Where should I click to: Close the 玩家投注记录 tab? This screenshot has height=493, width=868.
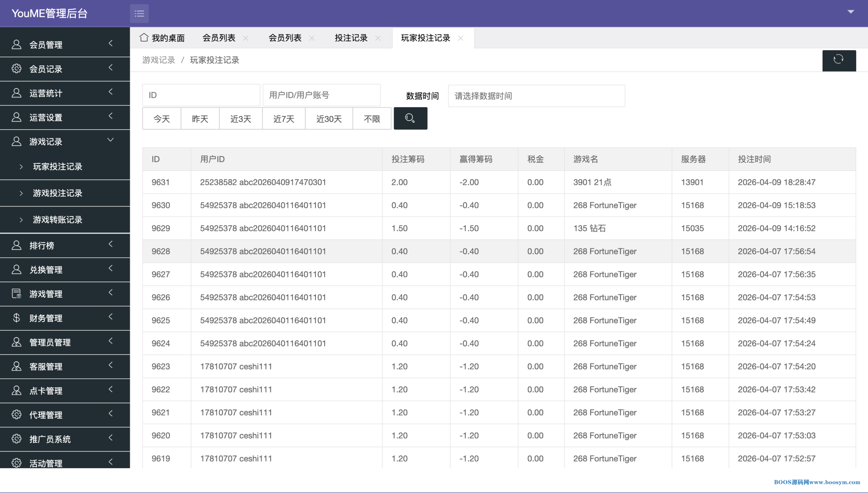click(460, 38)
